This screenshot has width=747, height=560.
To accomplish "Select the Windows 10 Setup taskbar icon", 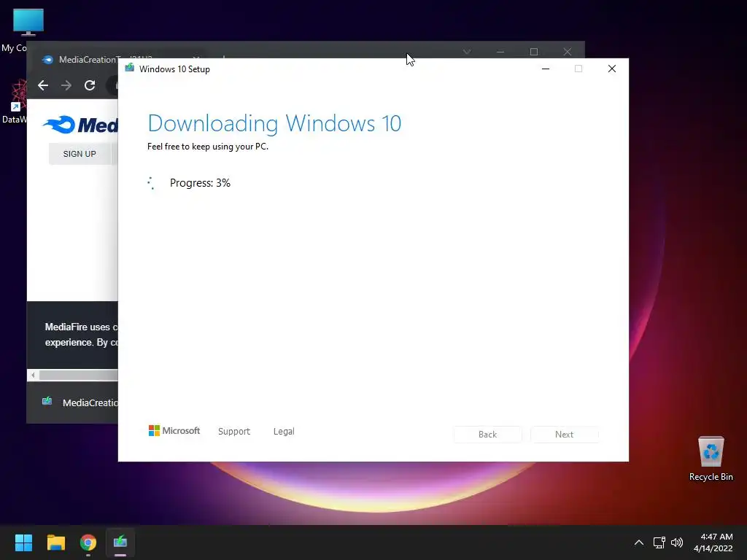I will point(120,542).
